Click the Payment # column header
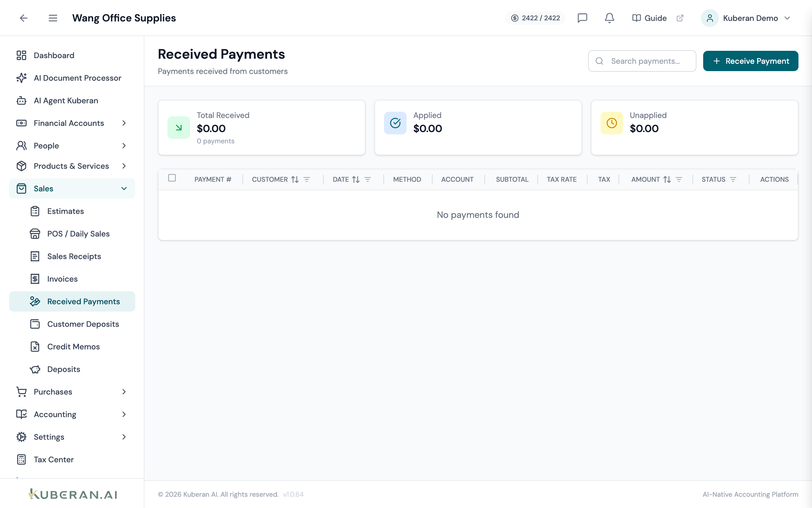Screen dimensions: 812x508 point(213,179)
